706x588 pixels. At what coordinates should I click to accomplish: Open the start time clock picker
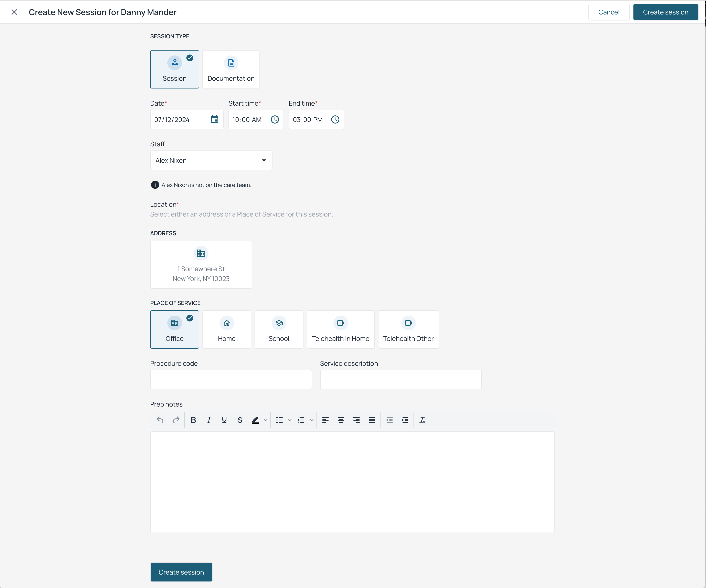tap(275, 119)
